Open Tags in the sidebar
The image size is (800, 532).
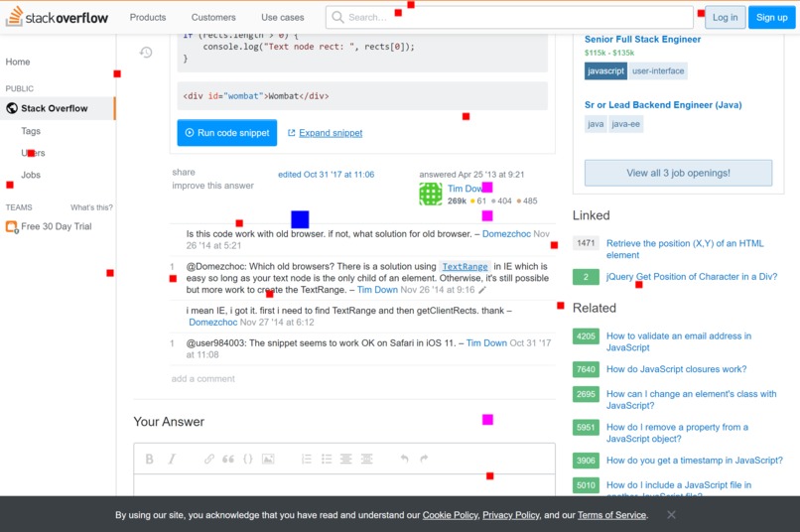click(x=31, y=131)
